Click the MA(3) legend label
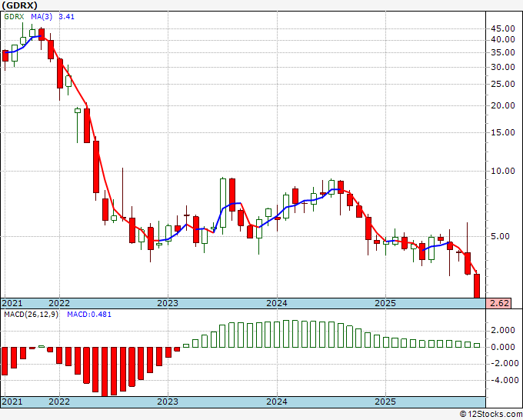Image resolution: width=523 pixels, height=420 pixels. pyautogui.click(x=42, y=17)
